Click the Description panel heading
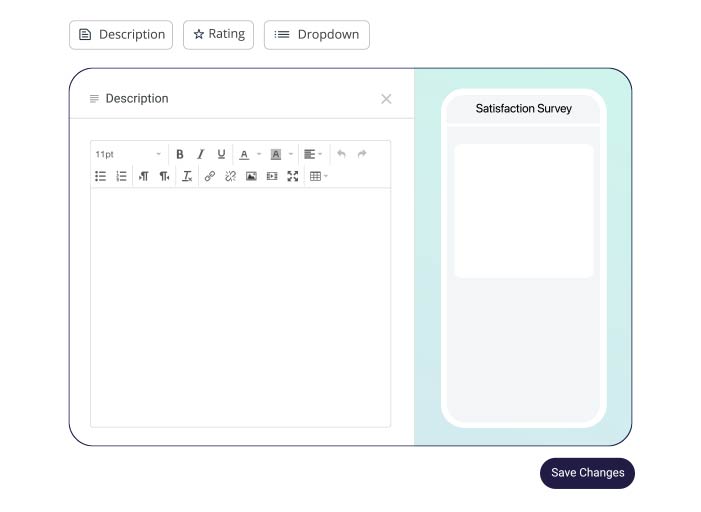Image resolution: width=701 pixels, height=512 pixels. [137, 98]
